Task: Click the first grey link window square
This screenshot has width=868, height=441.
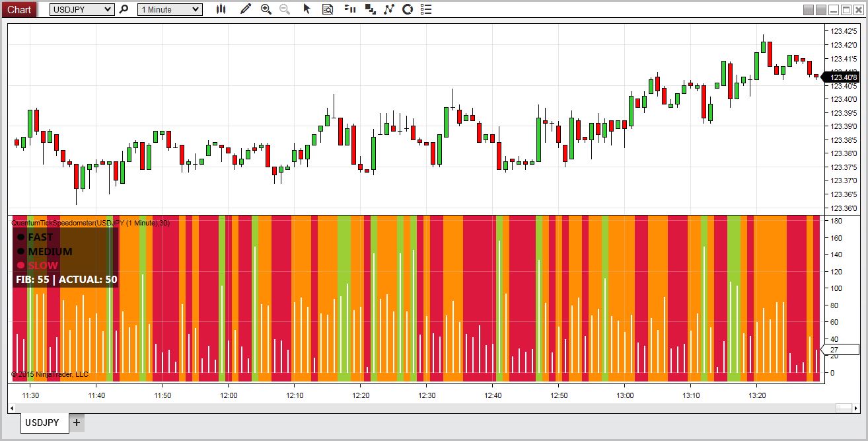Action: [809, 9]
